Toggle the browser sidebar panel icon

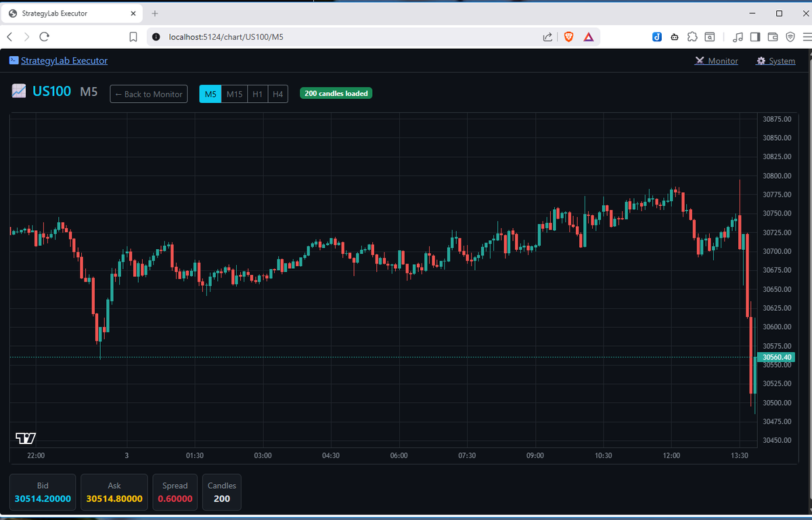pyautogui.click(x=755, y=37)
